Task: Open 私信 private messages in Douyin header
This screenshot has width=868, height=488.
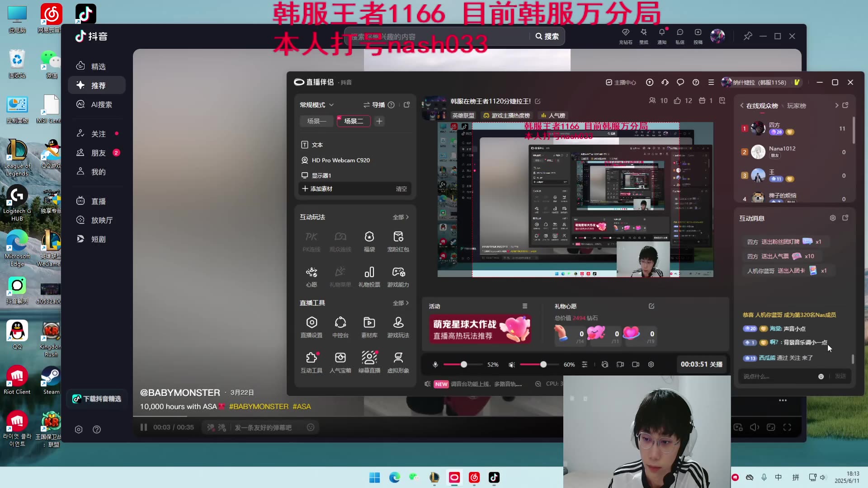Action: tap(680, 36)
